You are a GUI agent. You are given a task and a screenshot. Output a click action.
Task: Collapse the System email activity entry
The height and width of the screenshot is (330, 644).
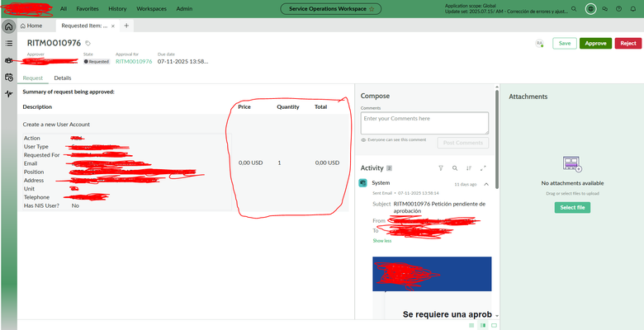point(486,184)
